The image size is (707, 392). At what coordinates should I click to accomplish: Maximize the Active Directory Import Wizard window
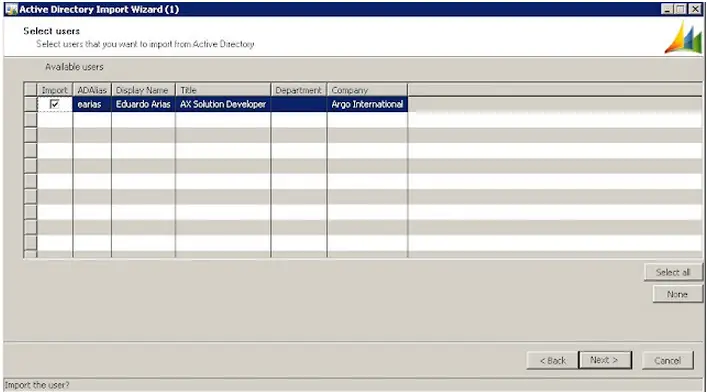click(x=680, y=9)
